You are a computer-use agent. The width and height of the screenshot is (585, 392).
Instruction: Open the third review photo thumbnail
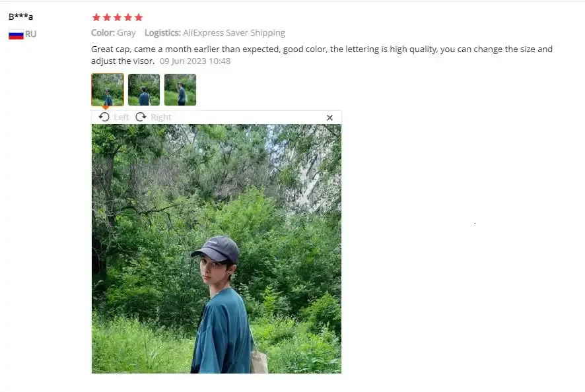pos(180,90)
